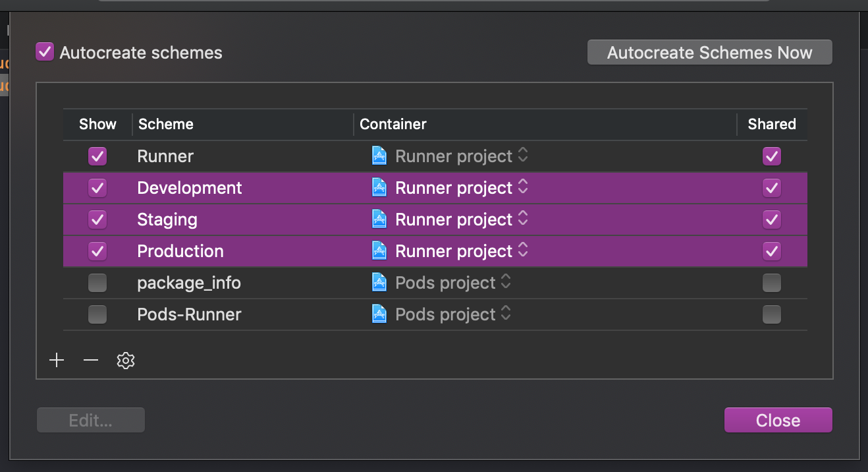Enable Shared for the package_info scheme
Viewport: 868px width, 472px height.
click(x=771, y=283)
